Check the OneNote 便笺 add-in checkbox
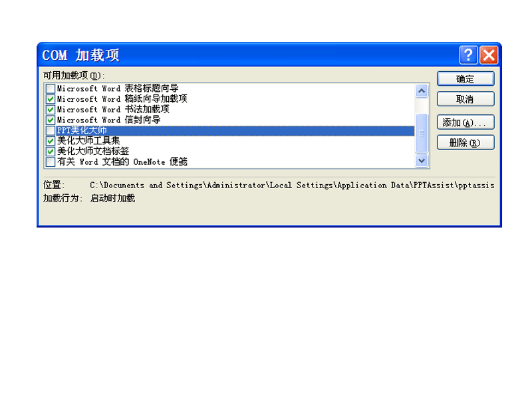 click(51, 162)
